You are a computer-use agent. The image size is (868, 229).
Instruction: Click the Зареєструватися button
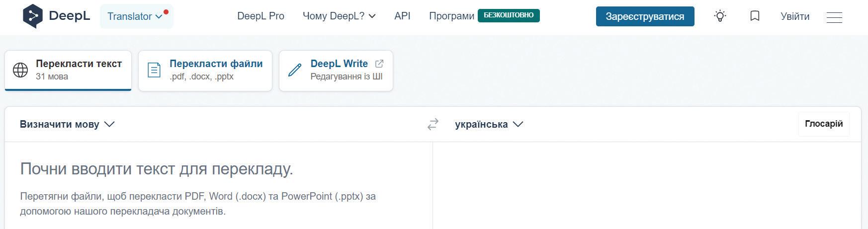(645, 16)
